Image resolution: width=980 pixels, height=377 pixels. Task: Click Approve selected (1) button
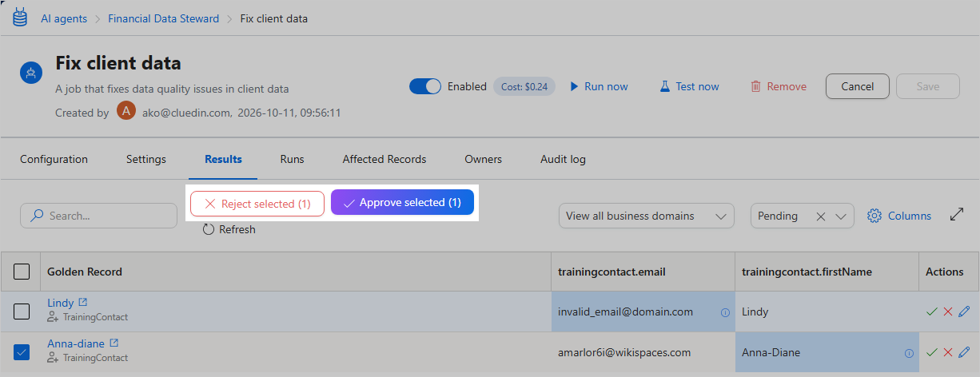[x=403, y=203]
